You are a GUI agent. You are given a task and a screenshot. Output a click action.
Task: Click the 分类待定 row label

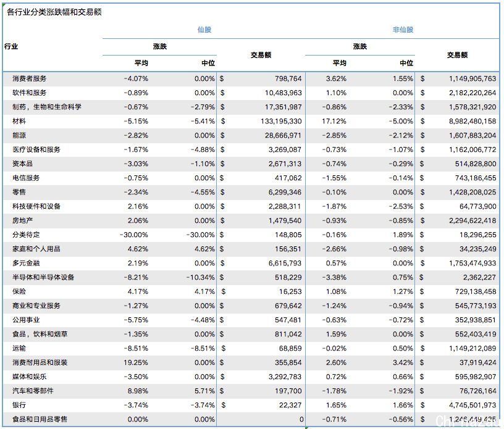coord(26,235)
